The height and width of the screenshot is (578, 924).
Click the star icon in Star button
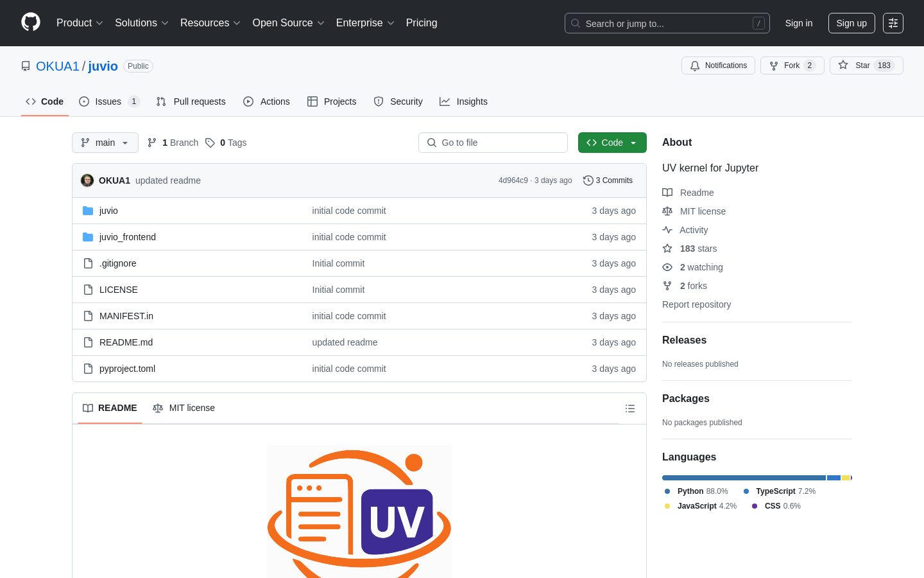click(x=843, y=65)
